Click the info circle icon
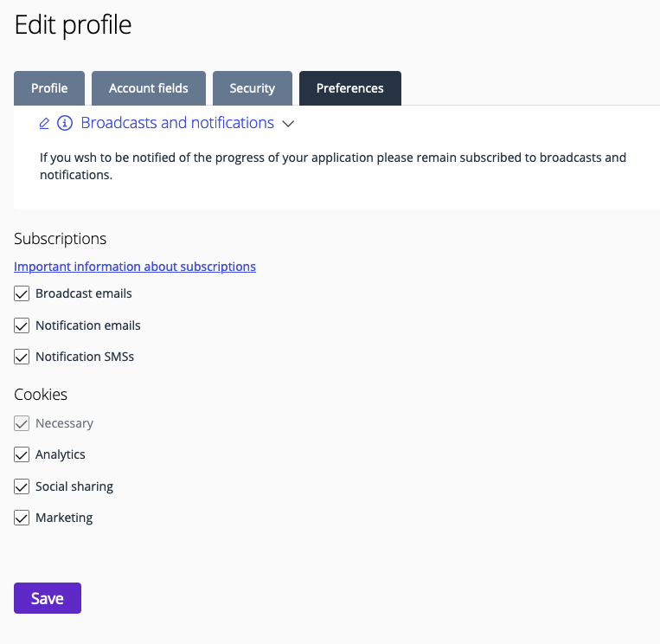The width and height of the screenshot is (660, 644). click(65, 123)
